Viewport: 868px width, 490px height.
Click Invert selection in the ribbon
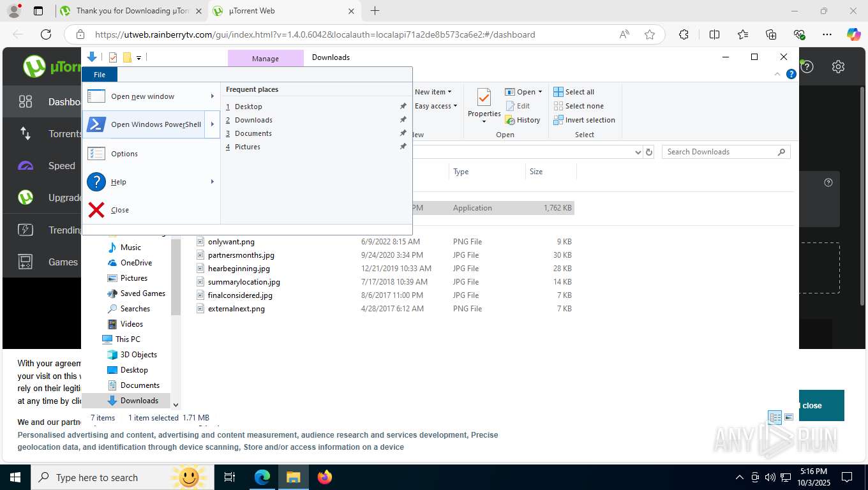[584, 120]
